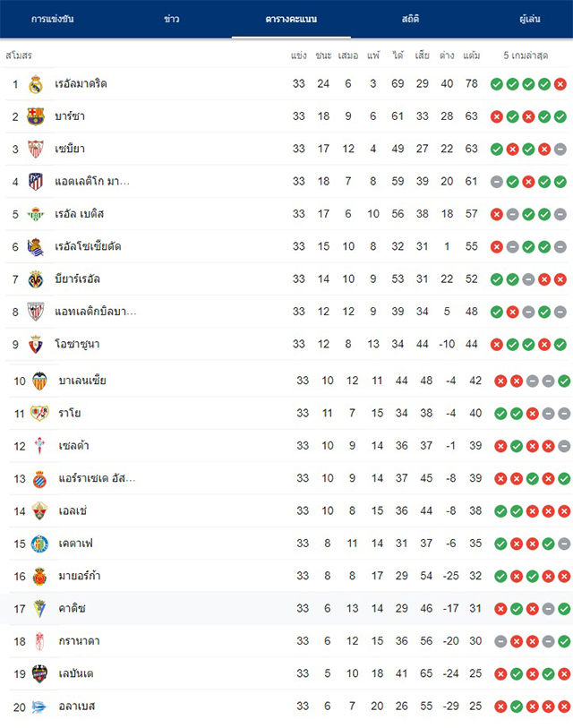The width and height of the screenshot is (573, 728).
Task: Go to the ผู้เล่น tab
Action: [530, 19]
